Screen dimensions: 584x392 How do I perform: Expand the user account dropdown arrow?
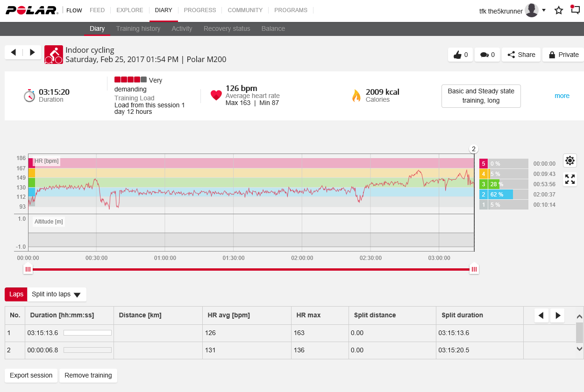544,10
